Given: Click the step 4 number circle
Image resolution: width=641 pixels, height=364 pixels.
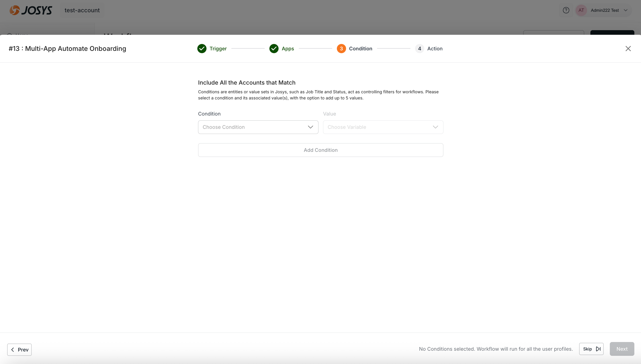Looking at the screenshot, I should click(419, 49).
